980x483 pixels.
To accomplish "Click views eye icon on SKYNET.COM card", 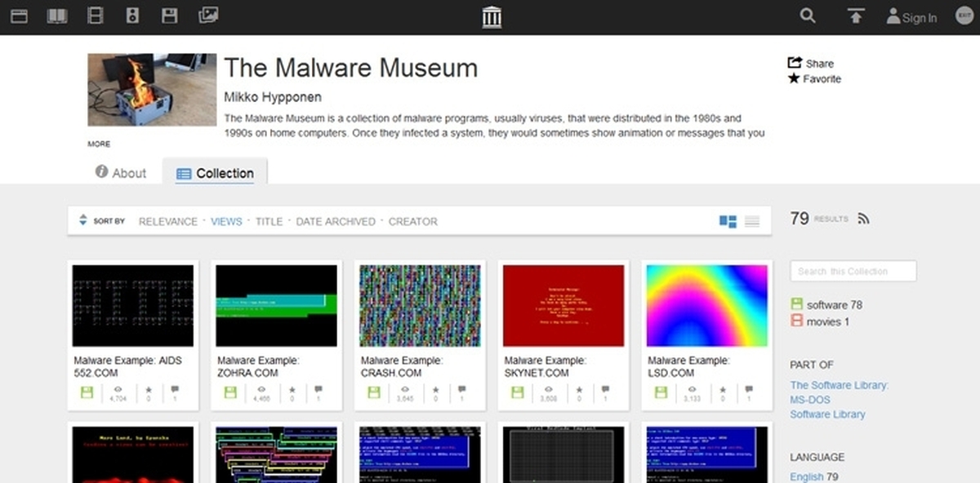I will 547,389.
